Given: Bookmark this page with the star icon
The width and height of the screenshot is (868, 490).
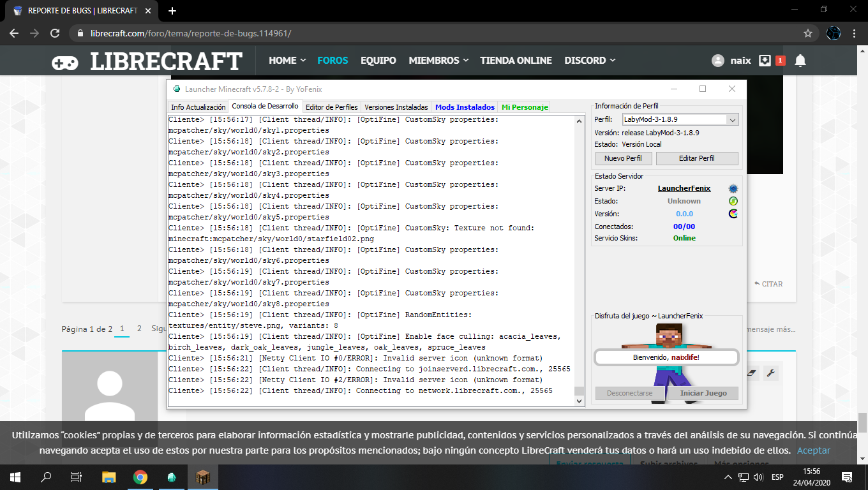Looking at the screenshot, I should pos(808,33).
